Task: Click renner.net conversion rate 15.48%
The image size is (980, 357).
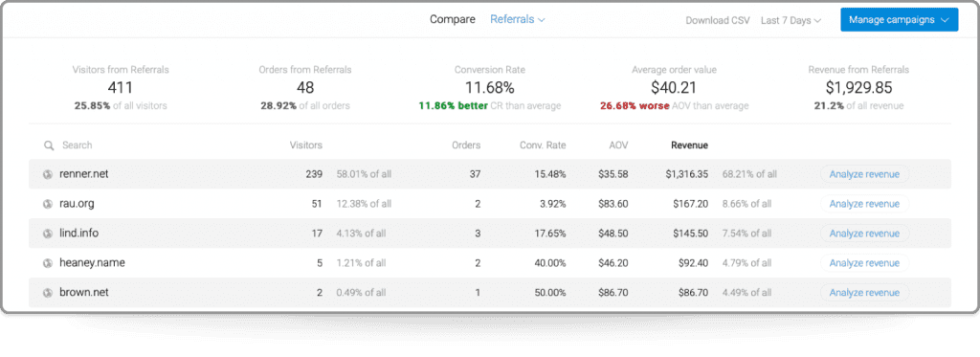Action: coord(550,174)
